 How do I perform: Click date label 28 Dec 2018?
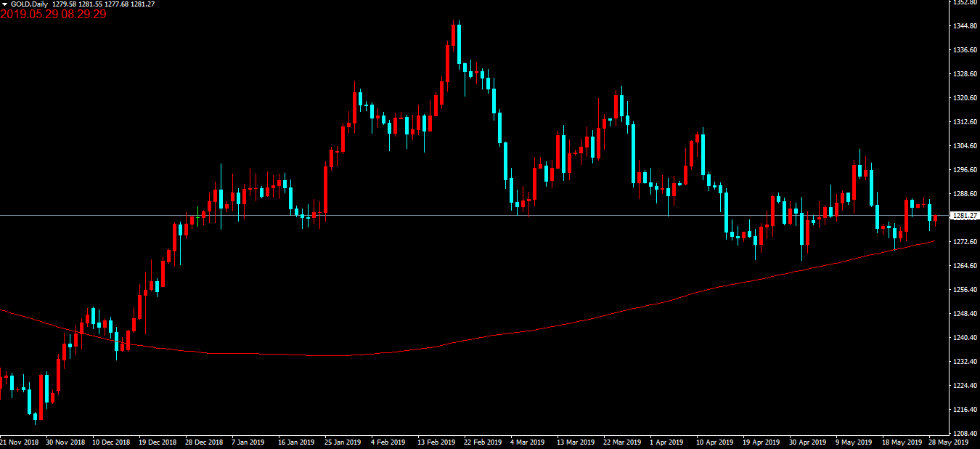pos(204,442)
